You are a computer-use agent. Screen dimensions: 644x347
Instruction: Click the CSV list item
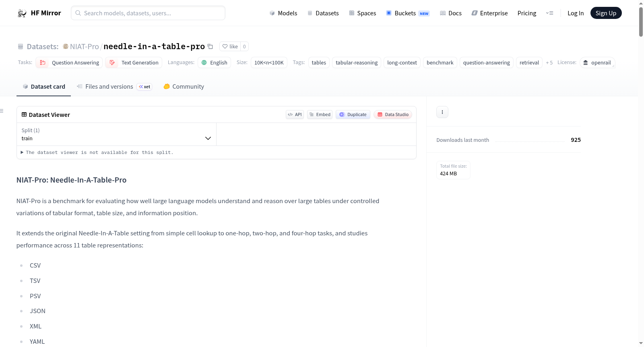[35, 265]
